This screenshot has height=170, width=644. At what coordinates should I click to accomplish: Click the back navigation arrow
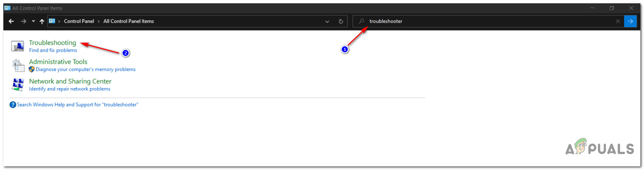coord(11,21)
